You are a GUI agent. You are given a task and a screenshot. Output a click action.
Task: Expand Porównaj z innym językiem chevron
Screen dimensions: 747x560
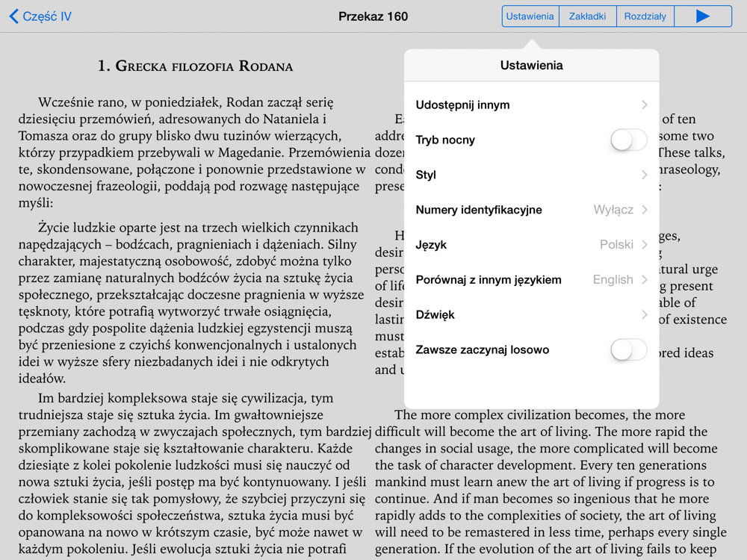pos(644,280)
